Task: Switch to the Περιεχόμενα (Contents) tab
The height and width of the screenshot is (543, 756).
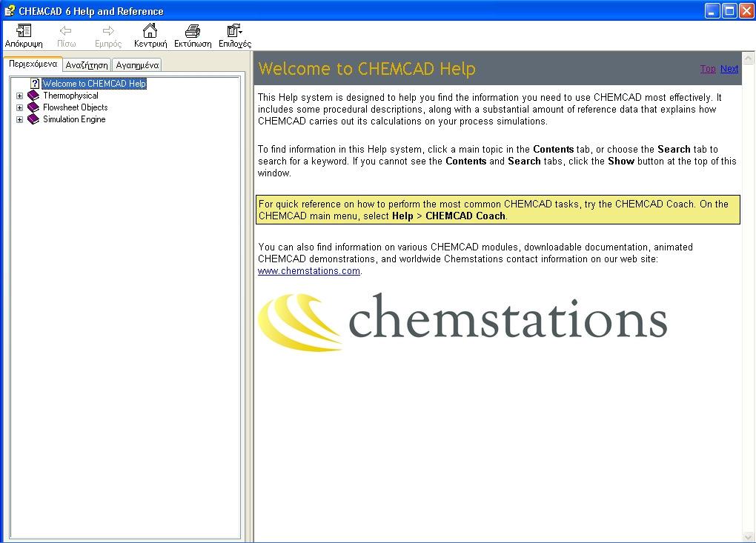Action: coord(33,64)
